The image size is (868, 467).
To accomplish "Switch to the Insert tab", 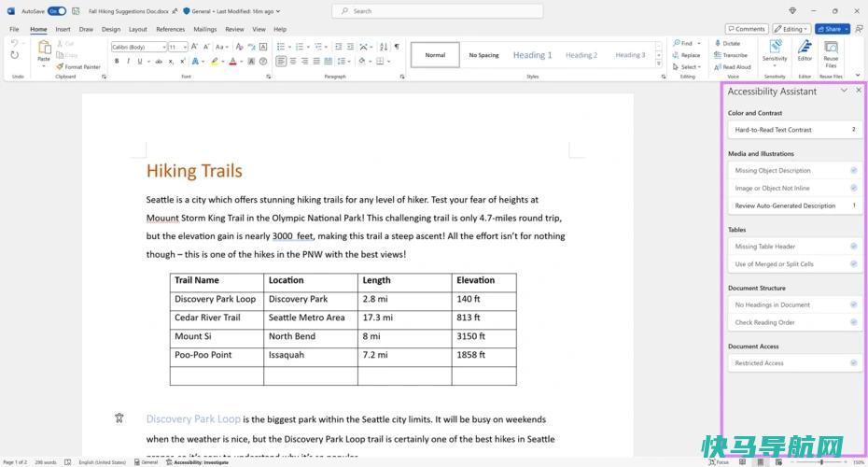I will coord(63,29).
